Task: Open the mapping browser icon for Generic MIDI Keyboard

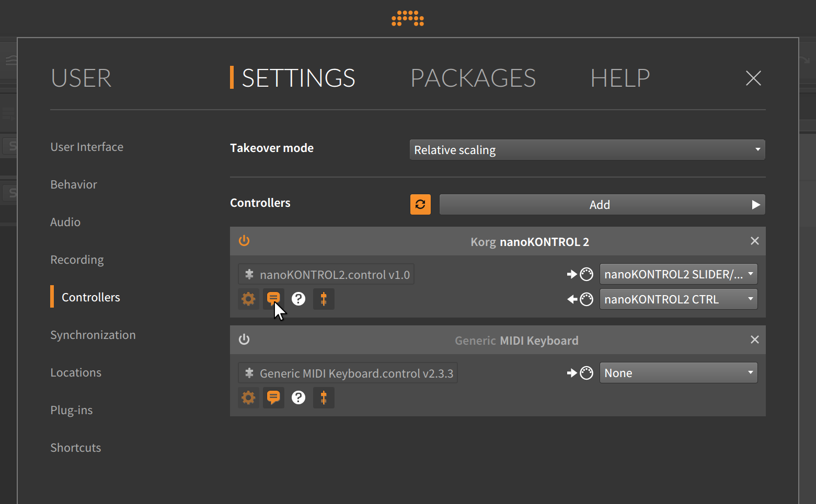Action: point(324,397)
